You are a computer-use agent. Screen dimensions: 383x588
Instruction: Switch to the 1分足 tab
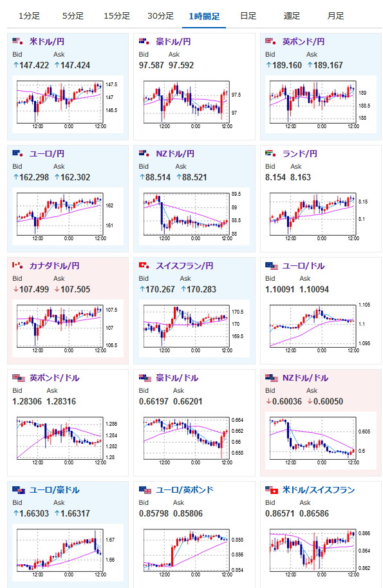point(29,16)
